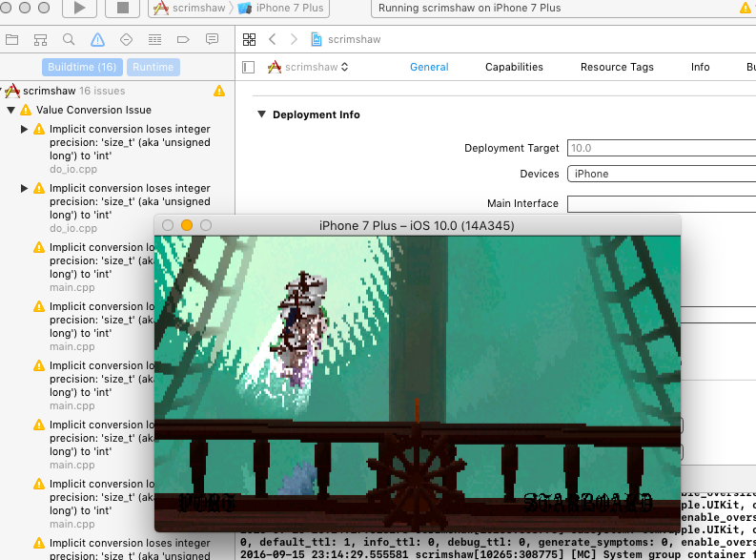This screenshot has width=756, height=560.
Task: Open the Breakpoint navigator icon
Action: (183, 39)
